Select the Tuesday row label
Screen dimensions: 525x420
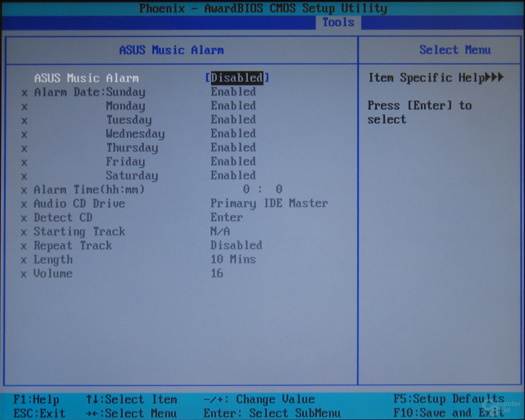[129, 120]
